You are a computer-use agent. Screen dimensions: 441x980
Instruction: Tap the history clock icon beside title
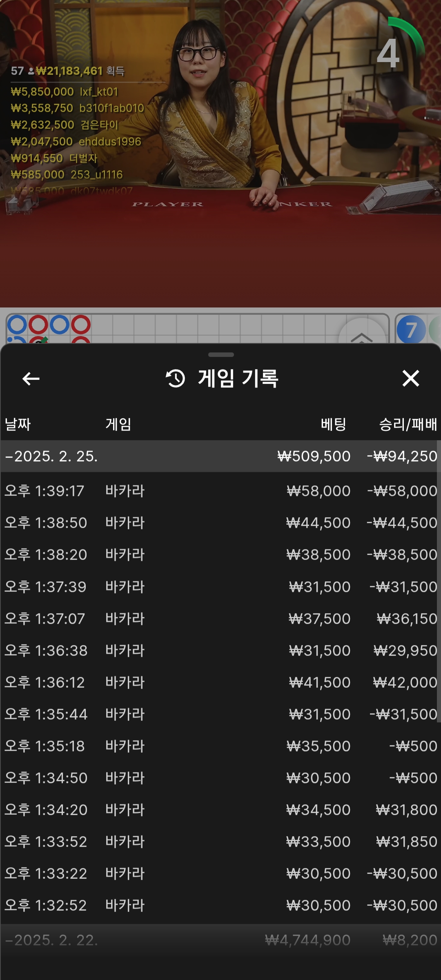[176, 378]
